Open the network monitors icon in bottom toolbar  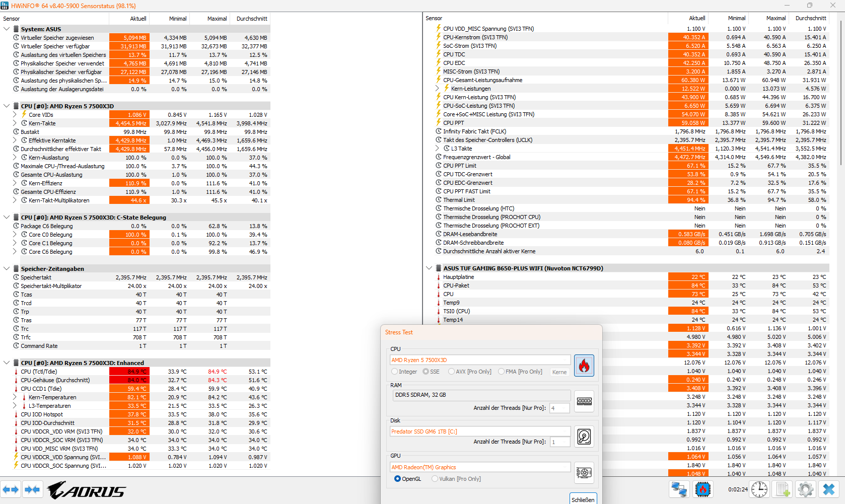coord(679,489)
